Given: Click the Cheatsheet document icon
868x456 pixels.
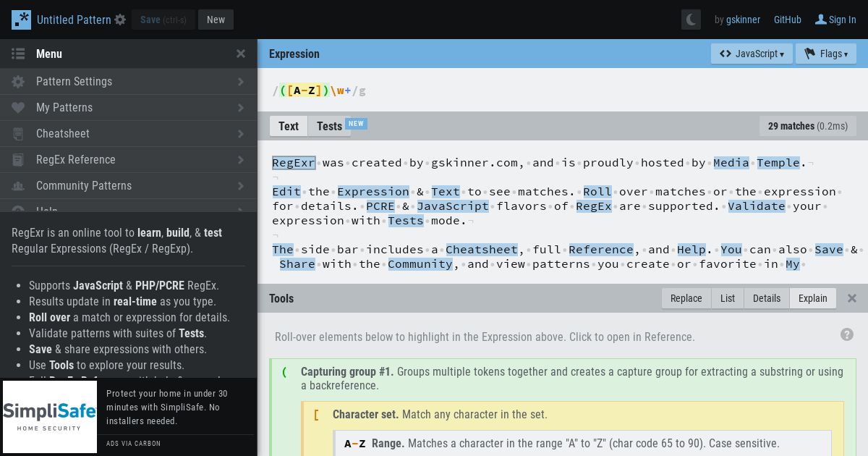Looking at the screenshot, I should [x=18, y=134].
